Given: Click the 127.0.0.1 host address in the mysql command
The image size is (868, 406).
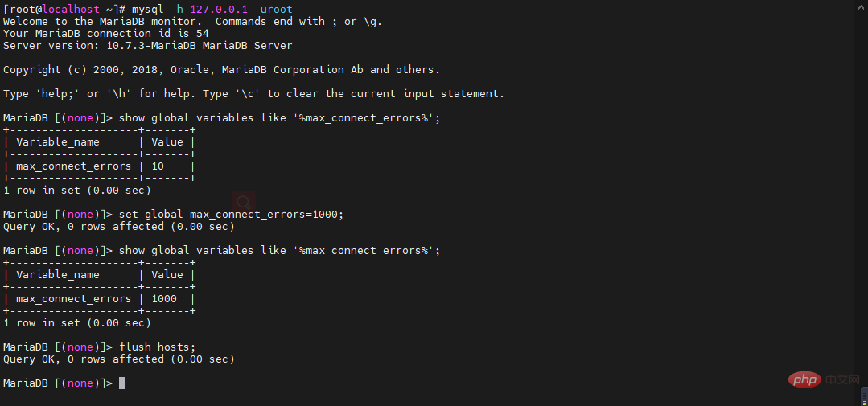Looking at the screenshot, I should click(219, 9).
